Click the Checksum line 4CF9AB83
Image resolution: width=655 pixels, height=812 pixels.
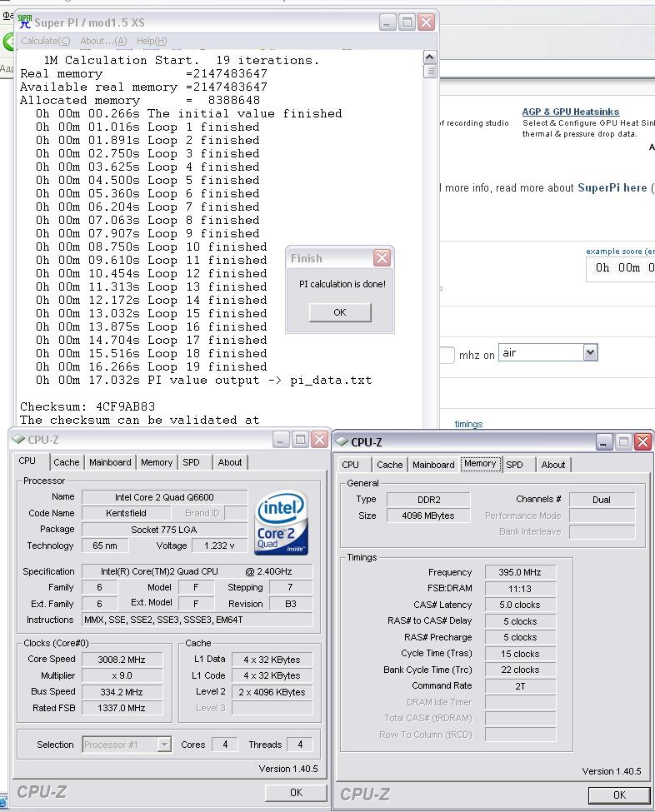(87, 406)
